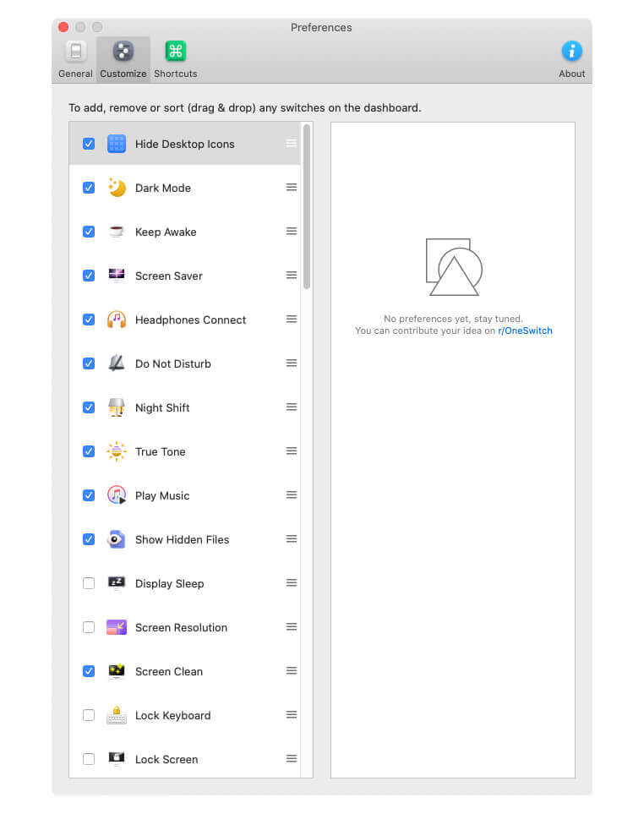Click the Play Music iTunes icon

(x=117, y=495)
